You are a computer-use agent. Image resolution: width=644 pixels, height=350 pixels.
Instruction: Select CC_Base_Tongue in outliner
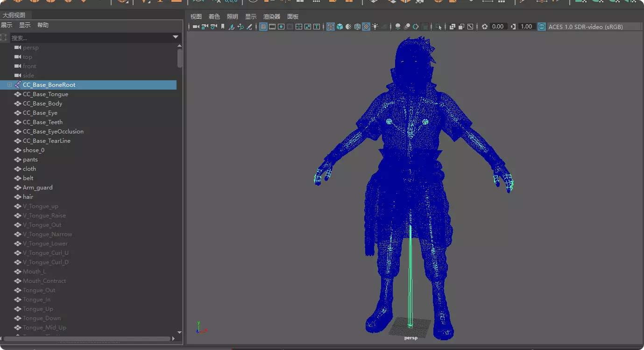45,94
